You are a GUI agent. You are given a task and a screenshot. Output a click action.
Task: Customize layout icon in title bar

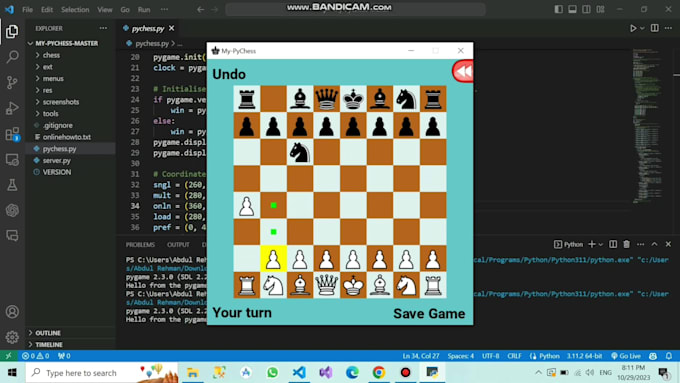pos(600,9)
